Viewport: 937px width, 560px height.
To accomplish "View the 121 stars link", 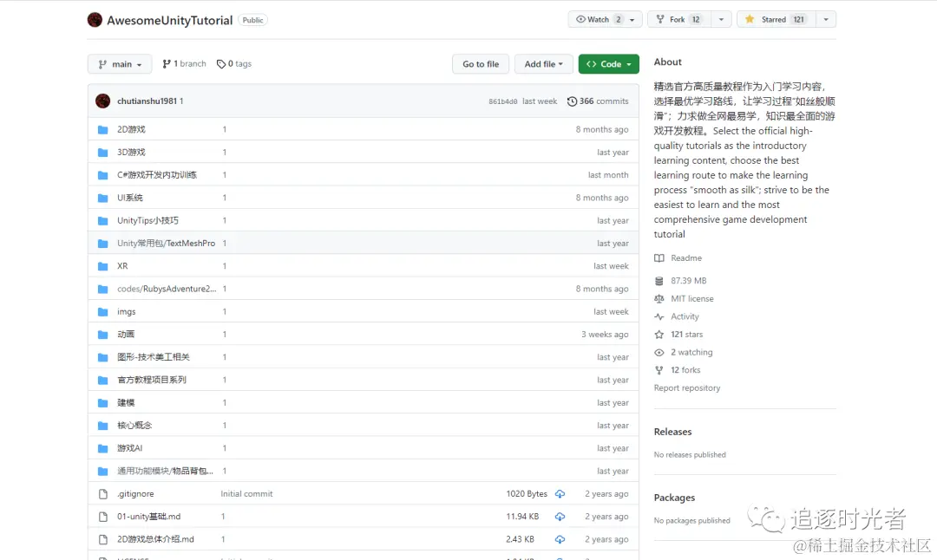I will click(686, 335).
